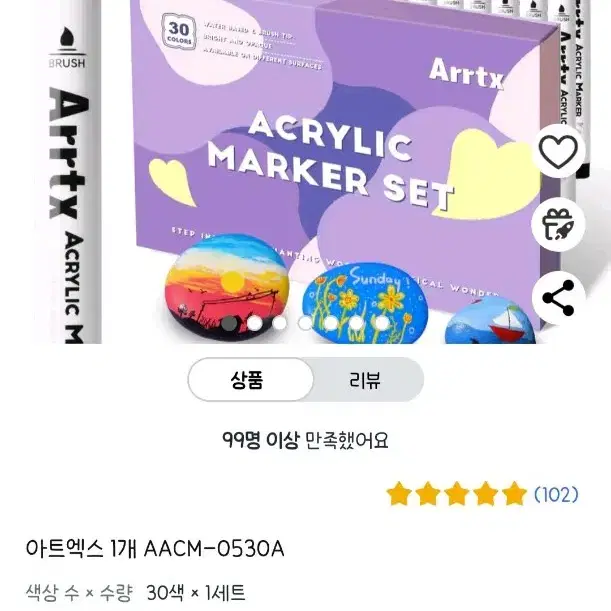Image resolution: width=611 pixels, height=611 pixels.
Task: Select the sixth carousel dot
Action: coord(356,323)
